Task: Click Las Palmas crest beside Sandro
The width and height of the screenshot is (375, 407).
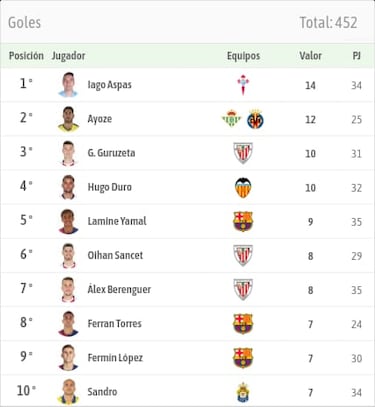Action: coord(243,392)
